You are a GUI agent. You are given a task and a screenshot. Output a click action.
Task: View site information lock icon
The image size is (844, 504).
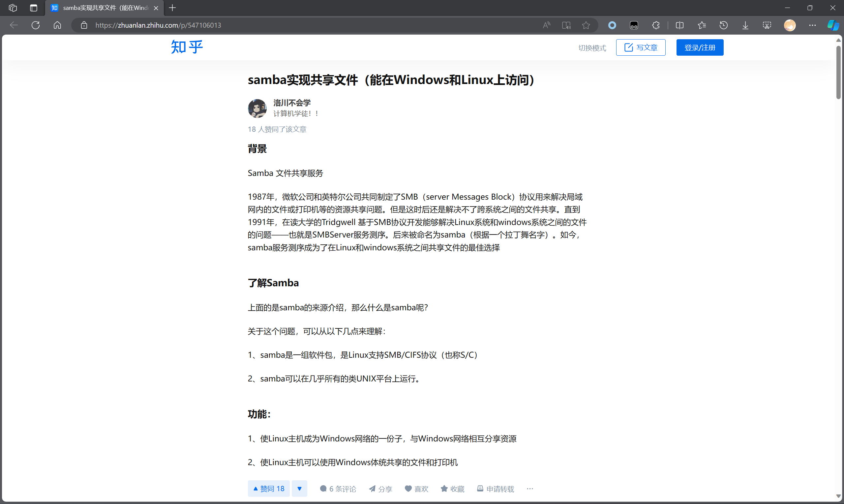(84, 25)
